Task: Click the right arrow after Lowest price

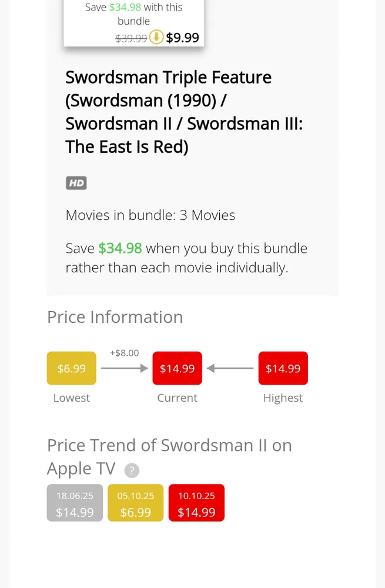Action: [124, 369]
